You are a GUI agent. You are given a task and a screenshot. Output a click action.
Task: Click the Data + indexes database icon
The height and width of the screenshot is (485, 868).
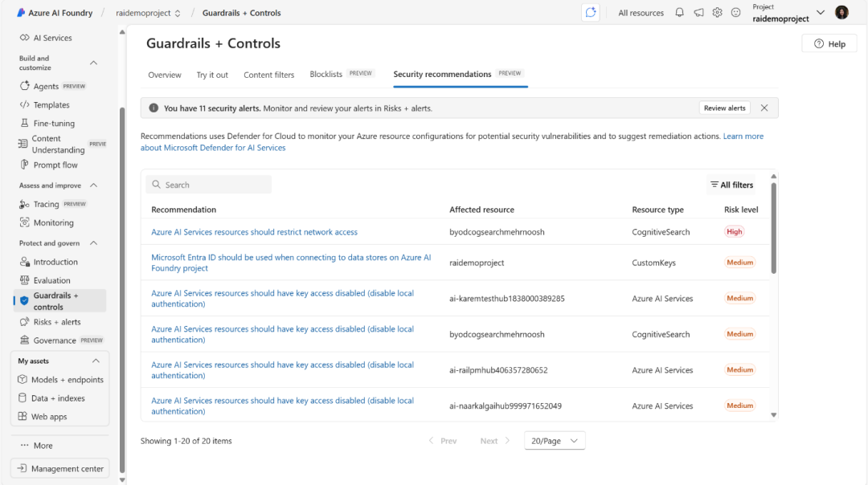23,397
